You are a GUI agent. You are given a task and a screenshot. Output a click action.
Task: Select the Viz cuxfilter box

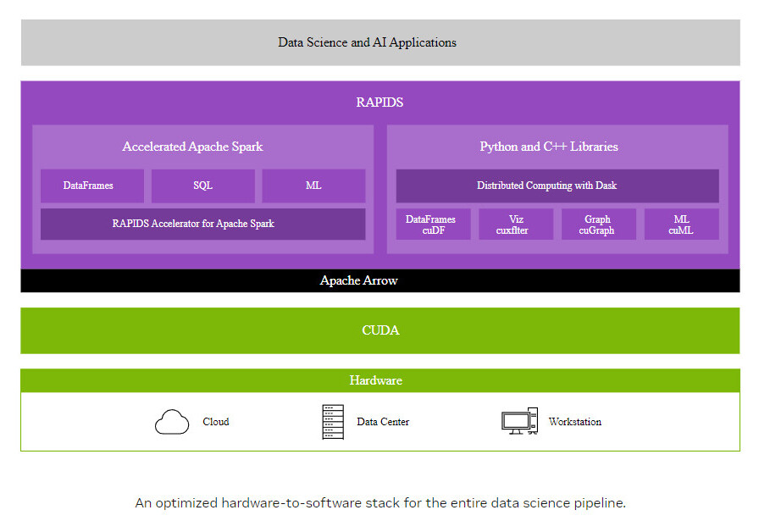pyautogui.click(x=516, y=224)
